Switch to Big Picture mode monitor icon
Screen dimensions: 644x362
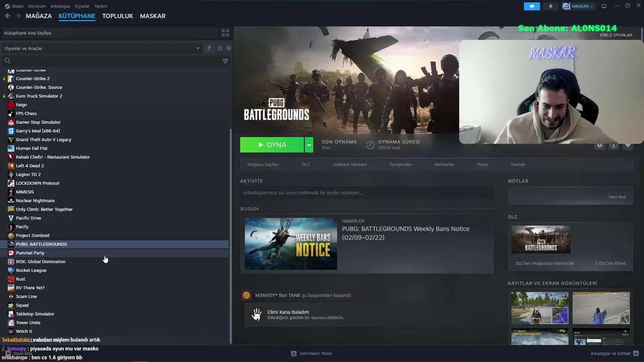click(x=604, y=6)
